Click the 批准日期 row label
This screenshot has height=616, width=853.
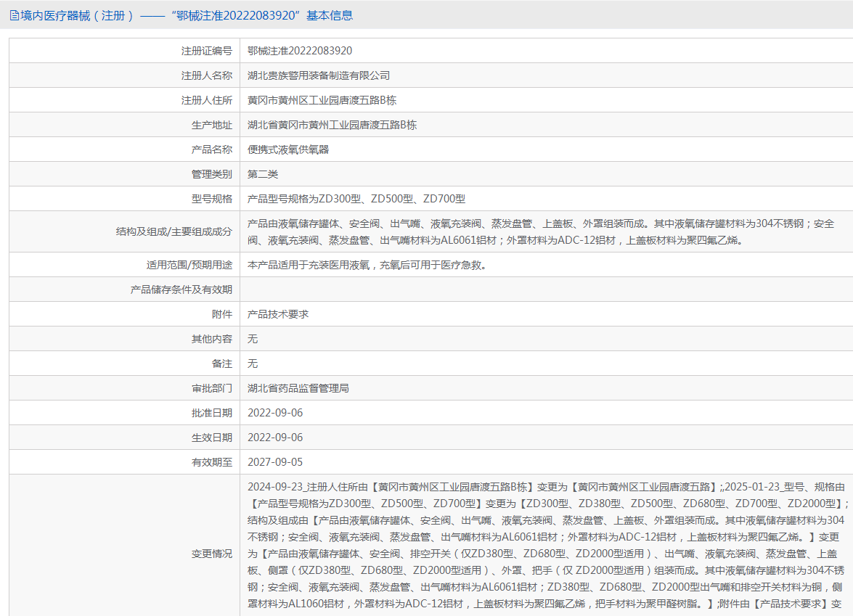pos(212,413)
